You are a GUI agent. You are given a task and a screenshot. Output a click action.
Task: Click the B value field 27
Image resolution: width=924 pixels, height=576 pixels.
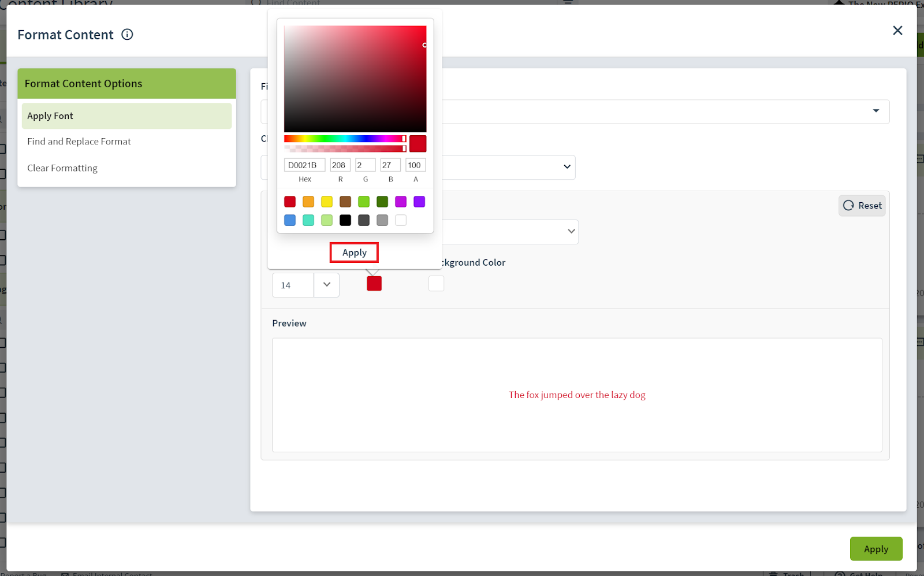[x=390, y=165]
